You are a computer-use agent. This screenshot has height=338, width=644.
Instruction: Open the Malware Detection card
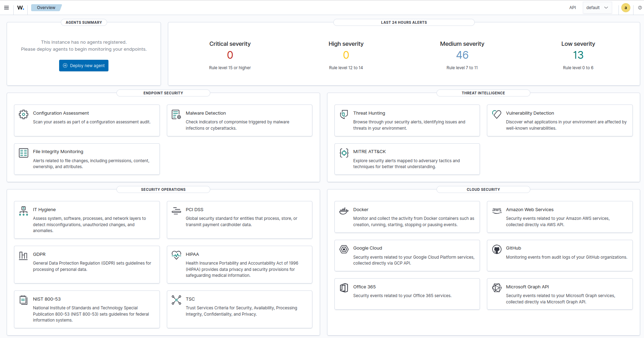click(x=239, y=120)
